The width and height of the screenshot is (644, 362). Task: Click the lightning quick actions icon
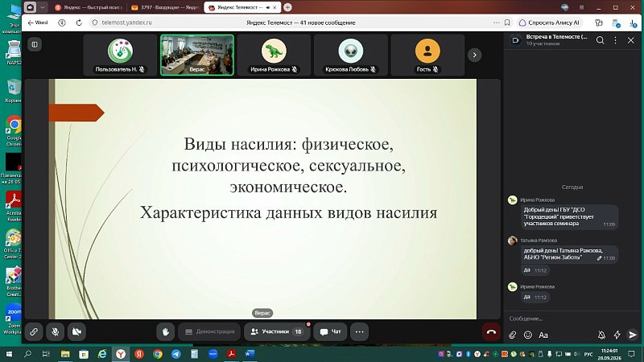pos(617,335)
